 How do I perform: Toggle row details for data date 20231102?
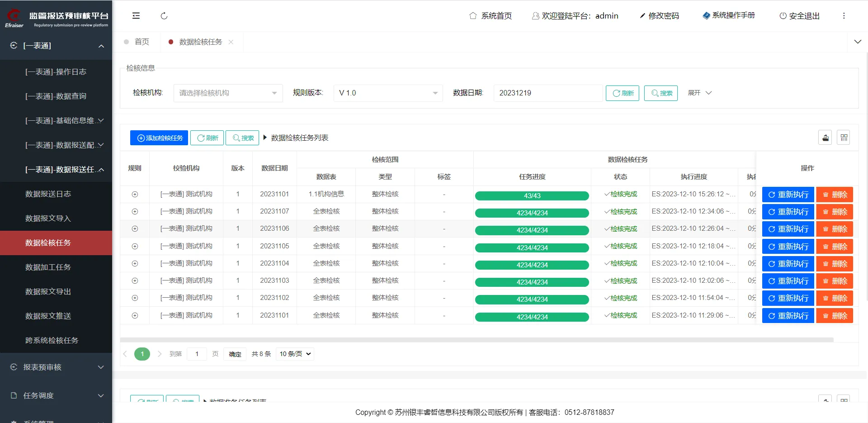point(135,298)
